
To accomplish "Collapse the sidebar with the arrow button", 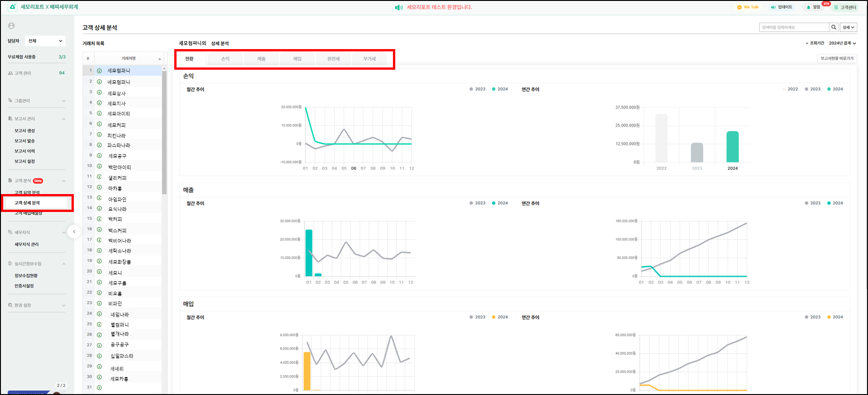I will click(74, 232).
